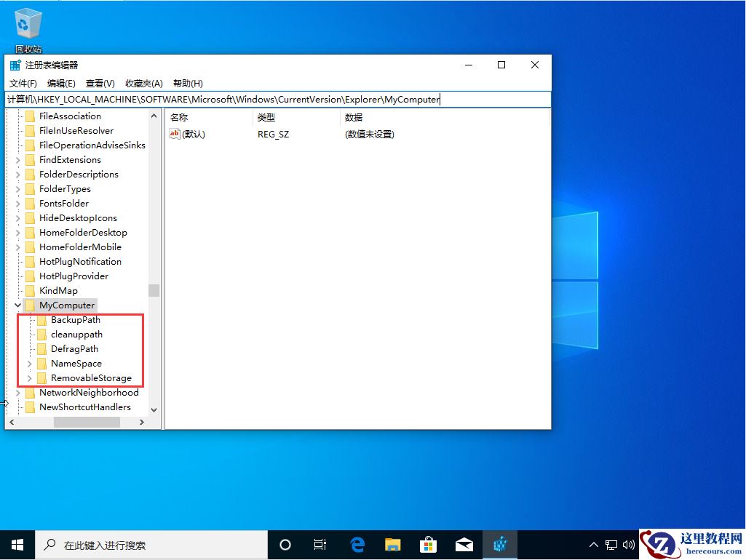Open the 编辑(E) menu
This screenshot has width=746, height=560.
tap(62, 83)
